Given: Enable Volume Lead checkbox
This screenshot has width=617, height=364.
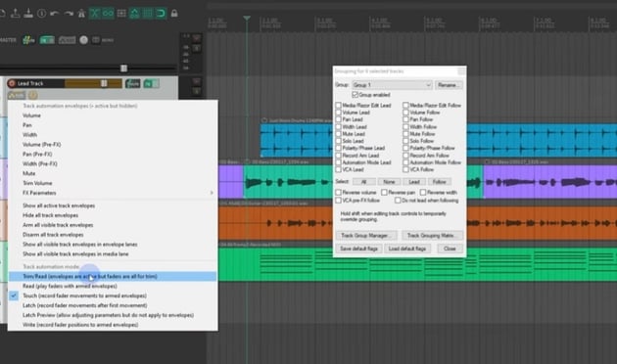Looking at the screenshot, I should click(339, 113).
